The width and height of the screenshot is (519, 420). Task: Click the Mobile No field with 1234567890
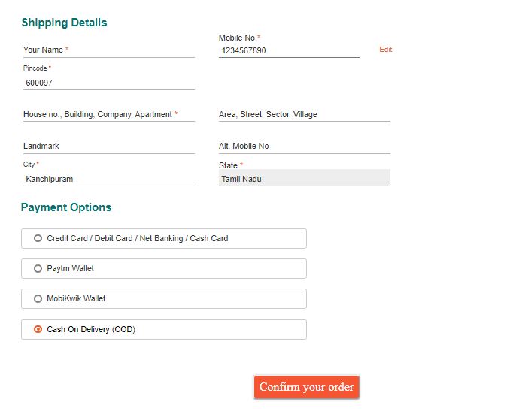(x=289, y=50)
